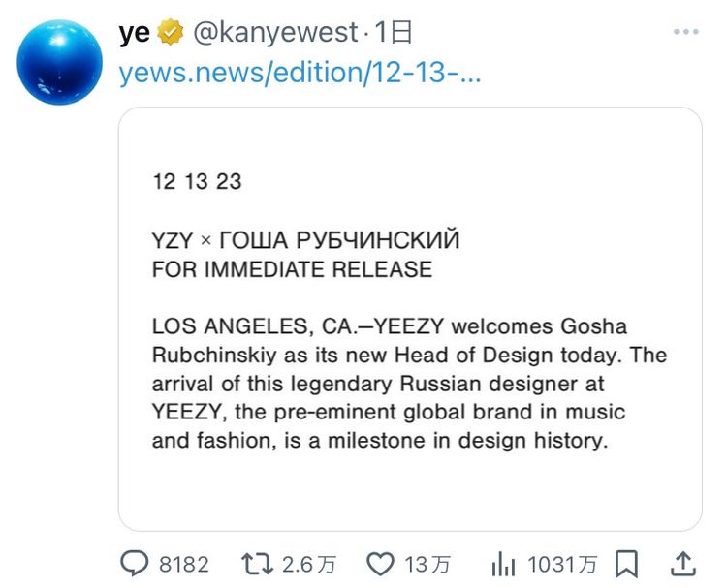Click the 8182 reply count
This screenshot has height=588, width=727.
[183, 564]
